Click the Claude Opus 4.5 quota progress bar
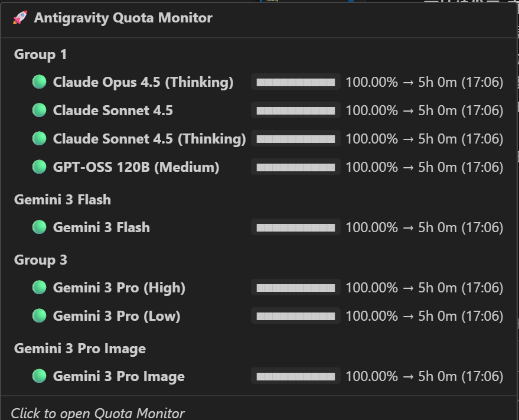Screen dimensions: 519x420 tap(295, 82)
